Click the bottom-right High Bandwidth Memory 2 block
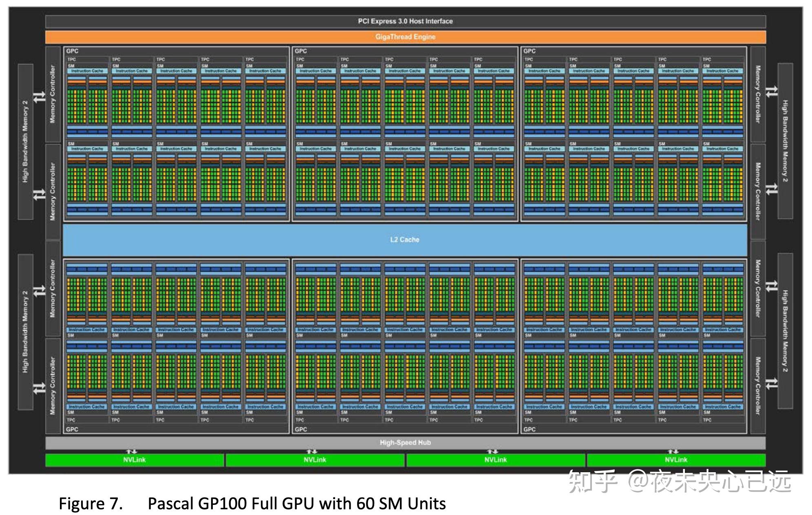The image size is (812, 515). 785,331
